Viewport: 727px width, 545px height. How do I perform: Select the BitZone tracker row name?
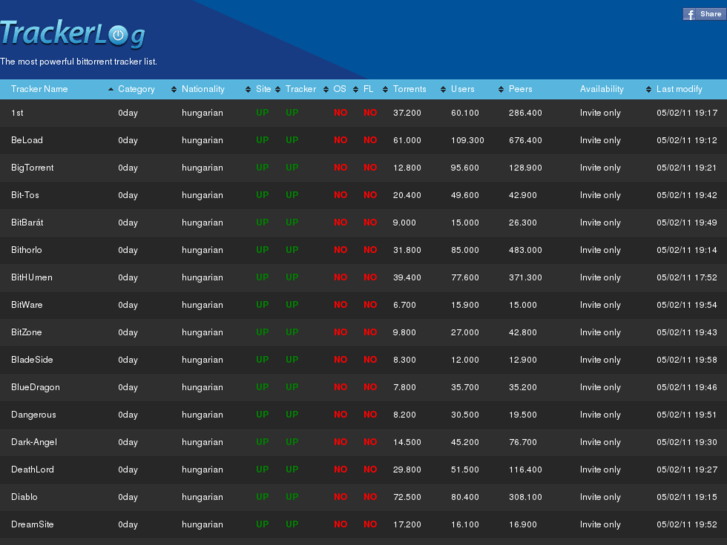(26, 332)
